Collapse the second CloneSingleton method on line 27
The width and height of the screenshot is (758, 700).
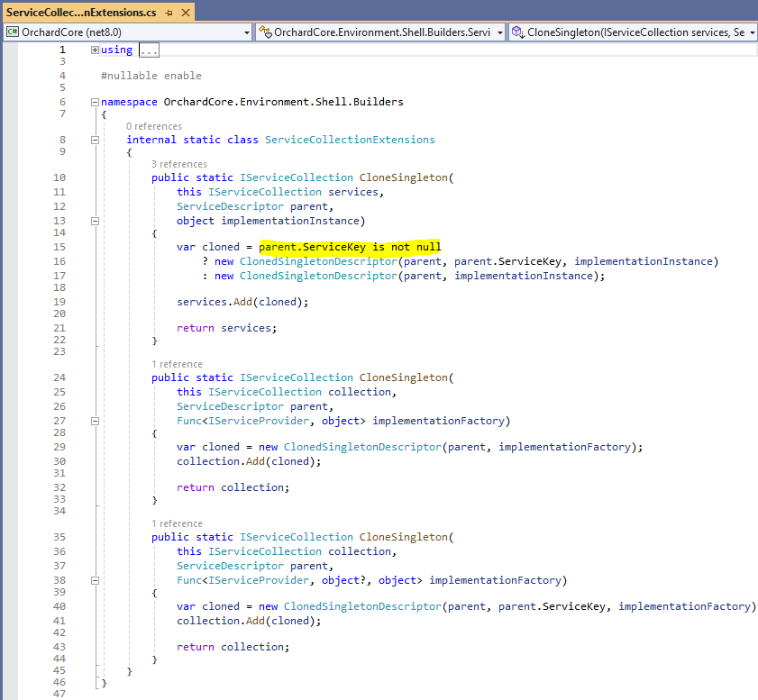(95, 421)
